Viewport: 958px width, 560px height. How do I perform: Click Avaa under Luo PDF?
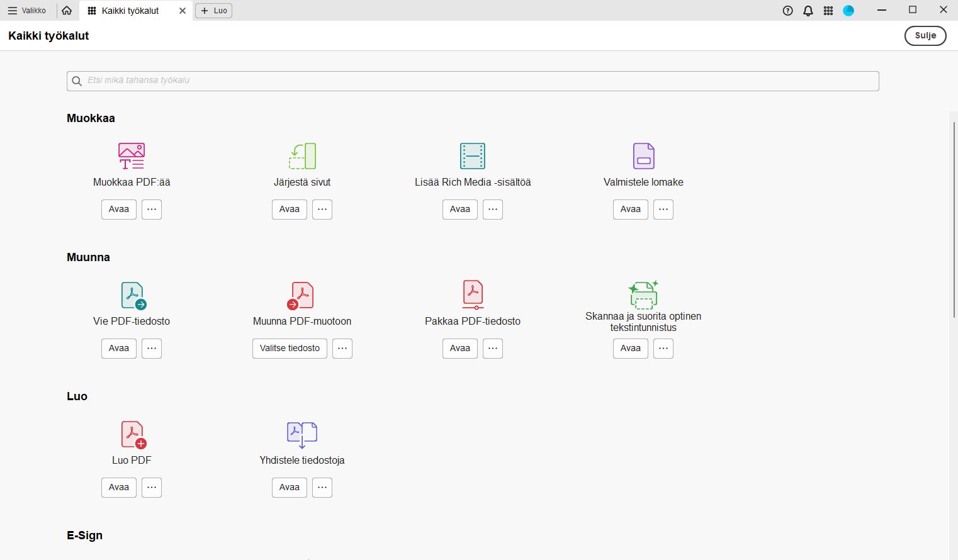pyautogui.click(x=119, y=488)
